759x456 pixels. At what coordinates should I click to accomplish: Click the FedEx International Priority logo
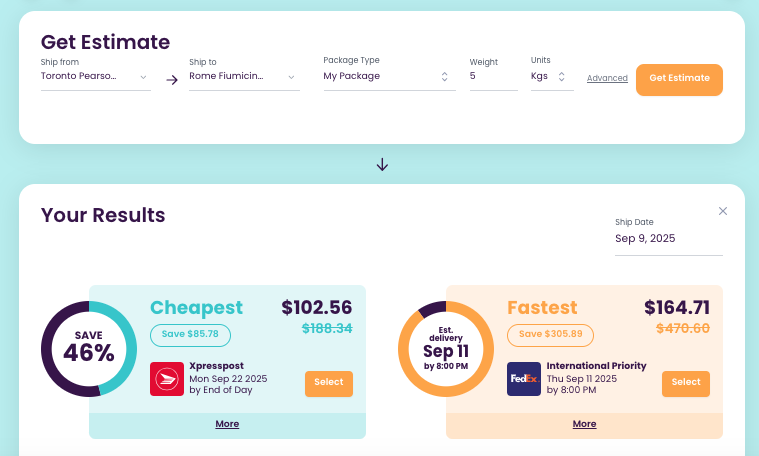pos(524,379)
